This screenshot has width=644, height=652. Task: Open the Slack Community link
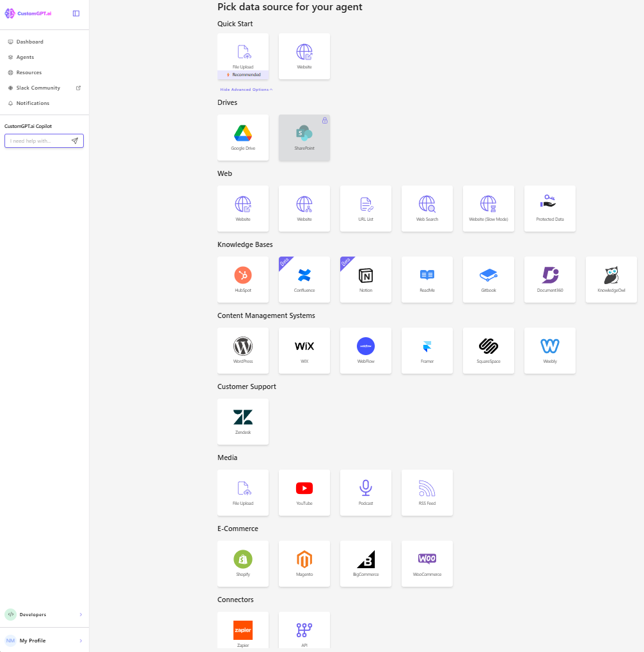38,88
